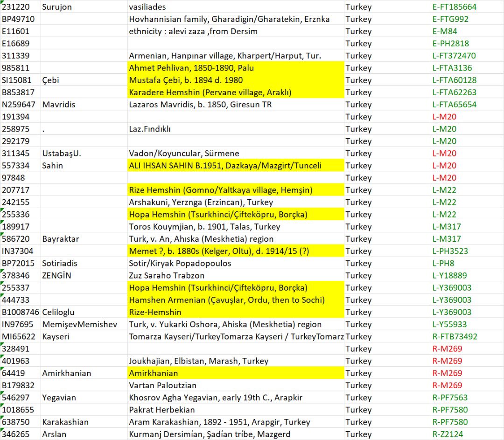The image size is (504, 440).
Task: Select kit number 255337
Action: click(20, 287)
